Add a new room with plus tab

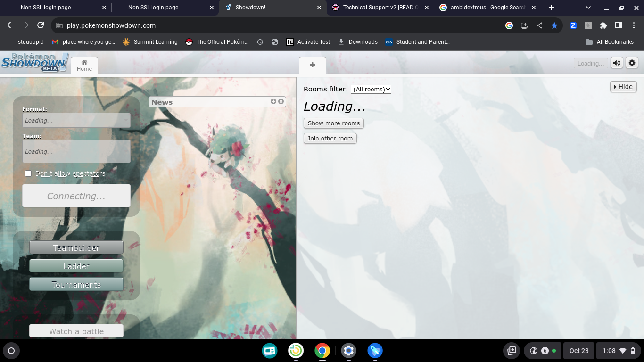click(313, 66)
